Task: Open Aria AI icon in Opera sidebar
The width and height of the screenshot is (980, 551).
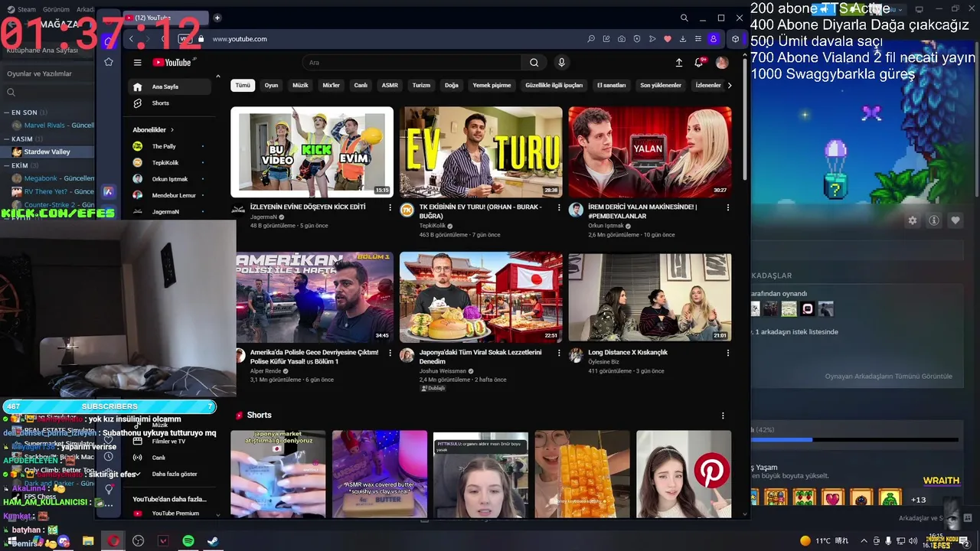Action: click(x=109, y=192)
